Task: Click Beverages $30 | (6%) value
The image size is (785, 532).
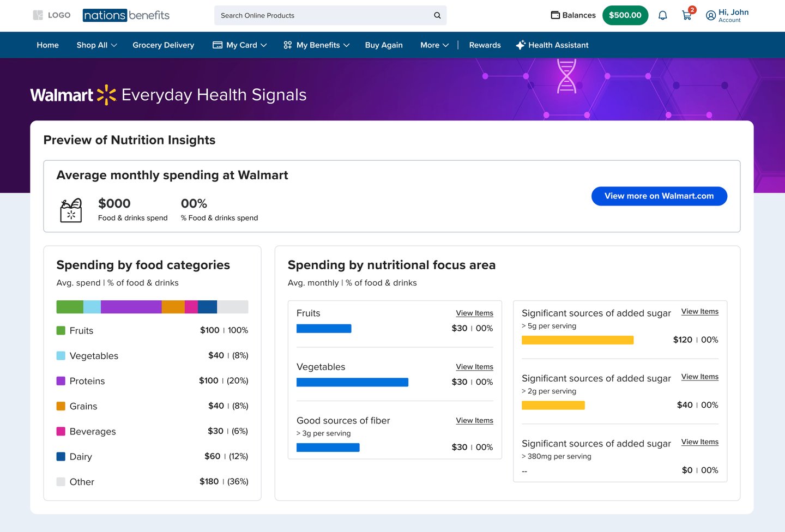Action: pyautogui.click(x=228, y=431)
